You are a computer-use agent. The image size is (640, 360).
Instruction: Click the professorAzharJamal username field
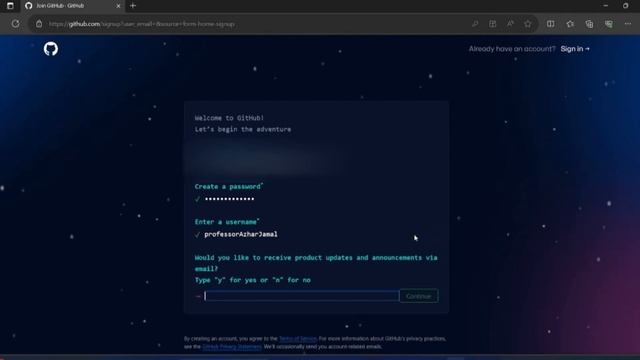(x=241, y=234)
